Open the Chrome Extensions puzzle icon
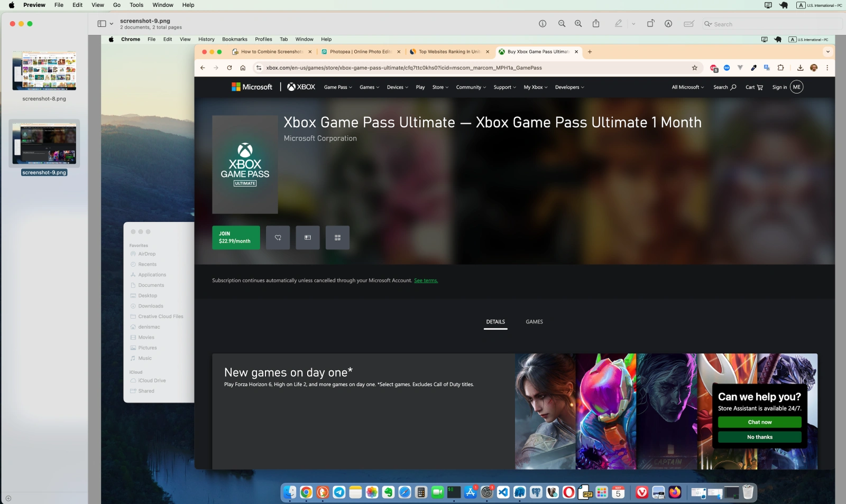This screenshot has width=846, height=504. click(780, 68)
